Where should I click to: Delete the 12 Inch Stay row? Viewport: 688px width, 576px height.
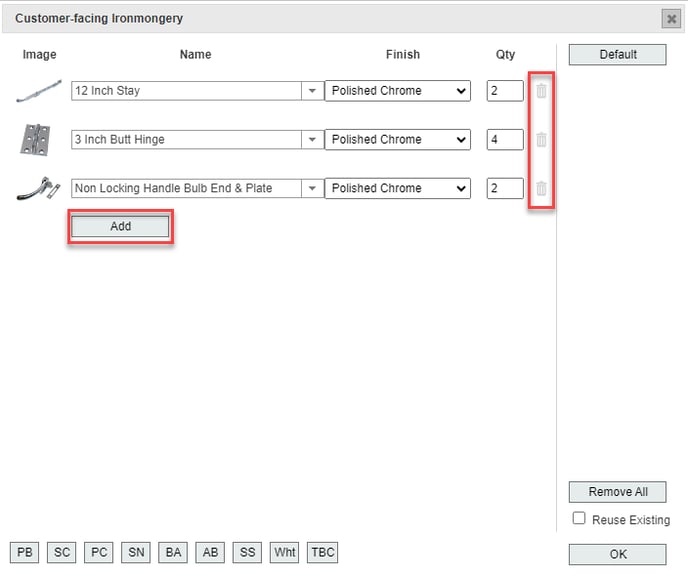coord(541,91)
